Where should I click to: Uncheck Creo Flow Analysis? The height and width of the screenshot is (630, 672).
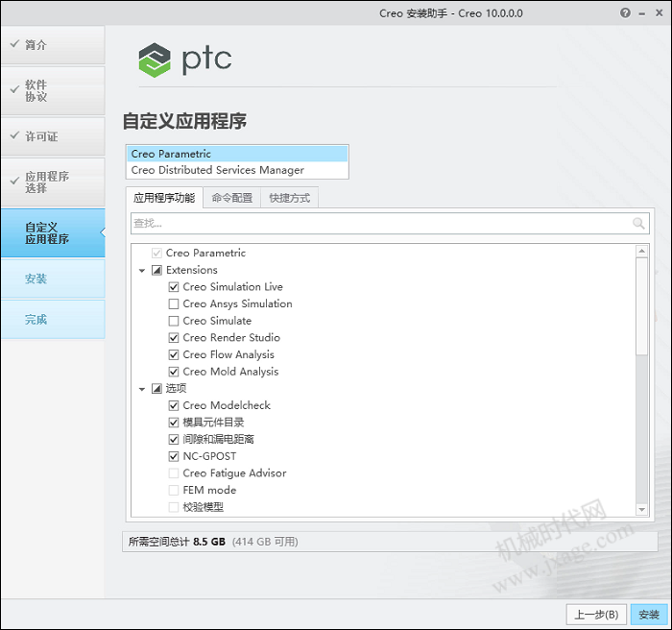pyautogui.click(x=174, y=354)
